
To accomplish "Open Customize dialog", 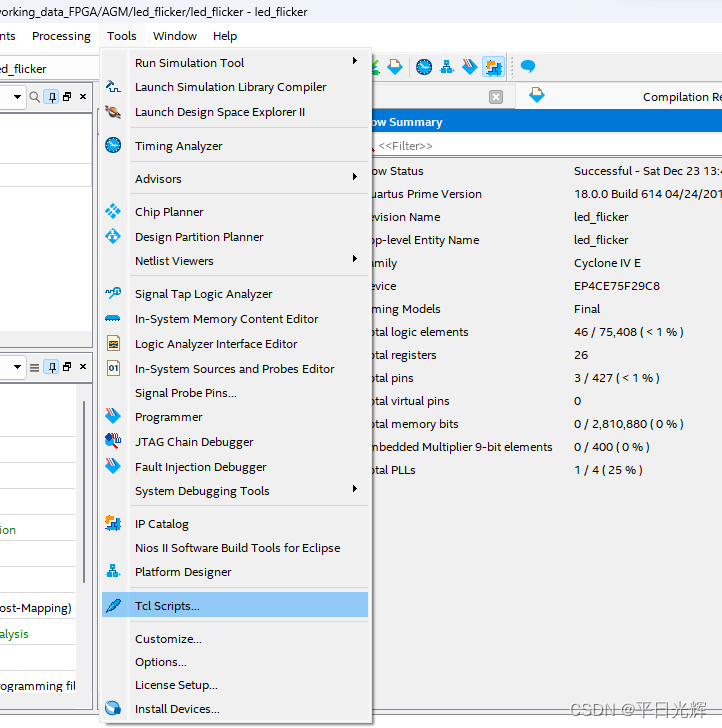I will tap(235, 639).
